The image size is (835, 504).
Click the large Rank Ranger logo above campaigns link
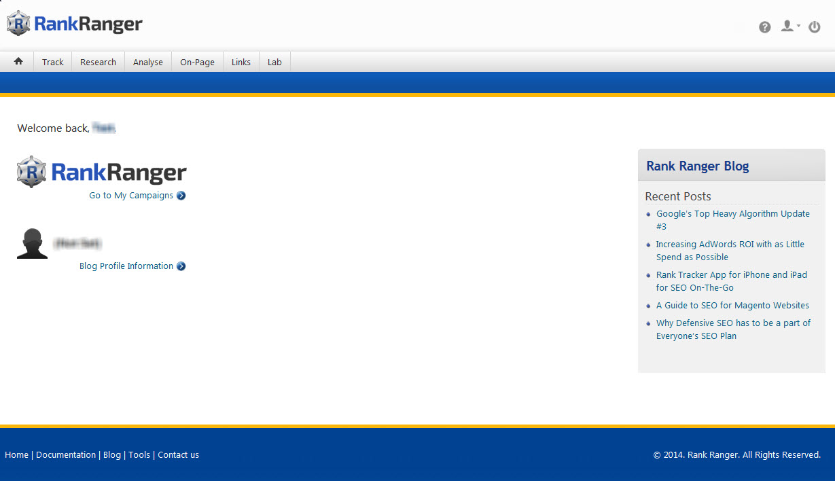tap(102, 171)
